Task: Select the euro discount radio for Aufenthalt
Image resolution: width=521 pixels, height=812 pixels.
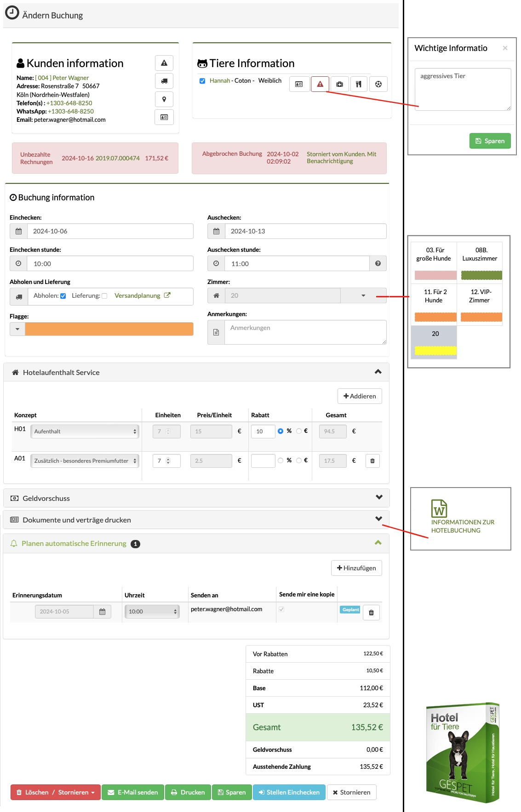Action: click(x=299, y=431)
